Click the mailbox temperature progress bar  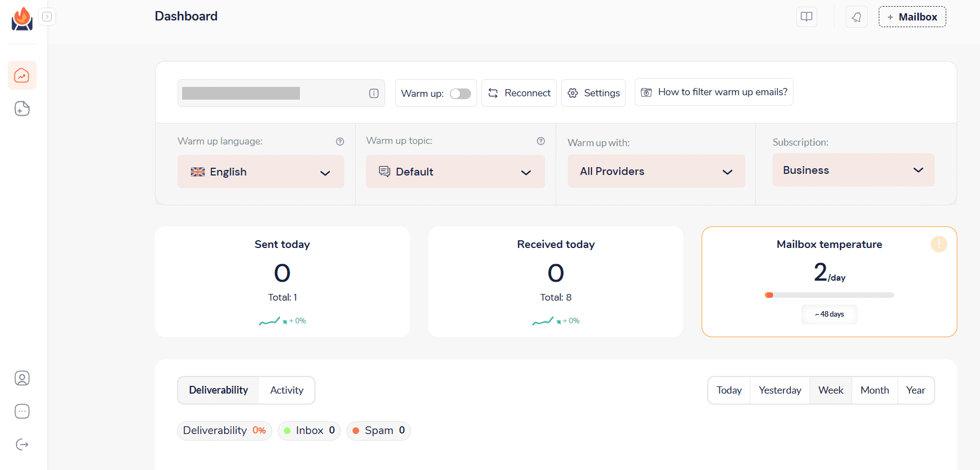pos(829,295)
